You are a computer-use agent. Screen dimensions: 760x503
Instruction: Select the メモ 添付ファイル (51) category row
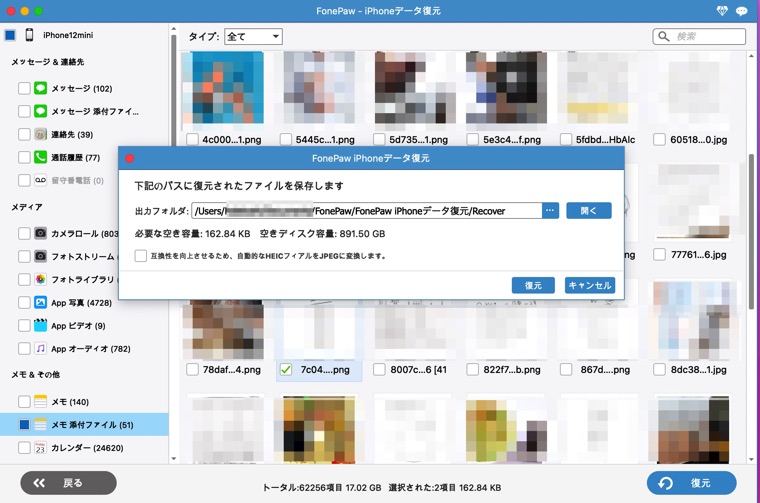(84, 424)
